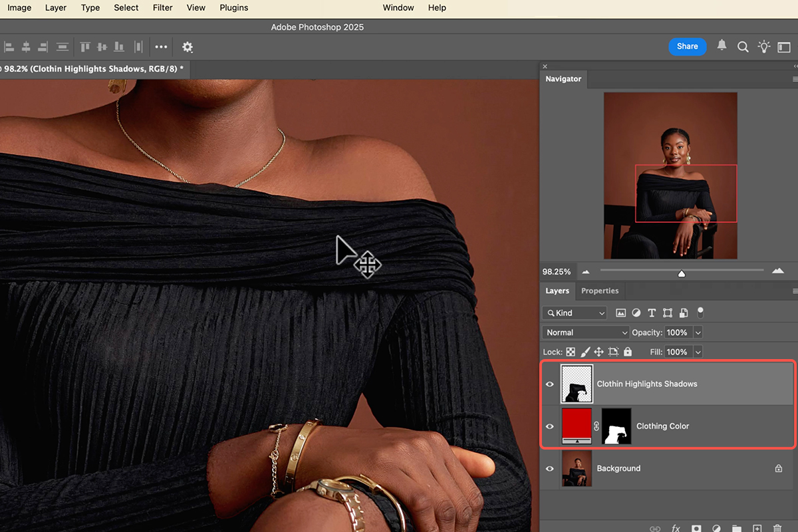Click the blue Share button
Screen dimensions: 798x532
[687, 47]
